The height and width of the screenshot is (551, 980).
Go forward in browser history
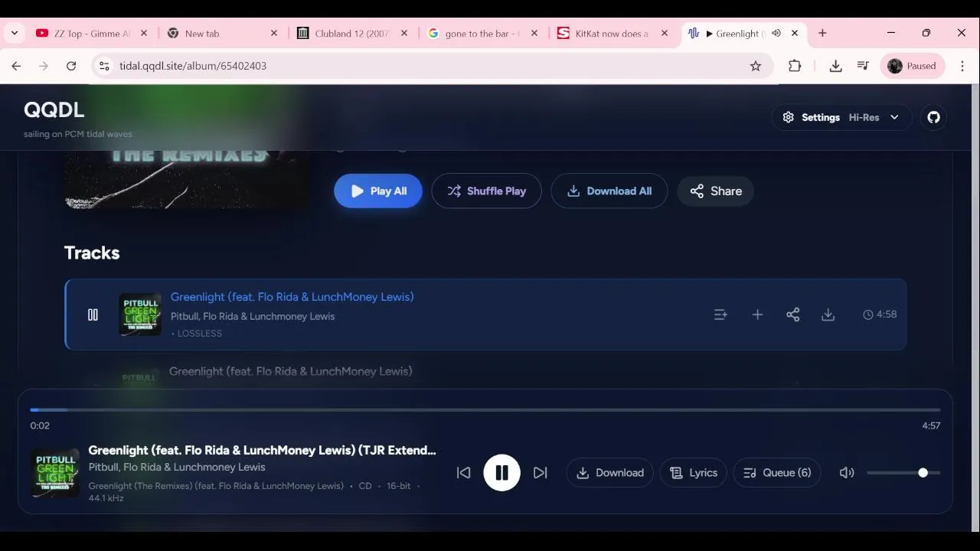[44, 66]
